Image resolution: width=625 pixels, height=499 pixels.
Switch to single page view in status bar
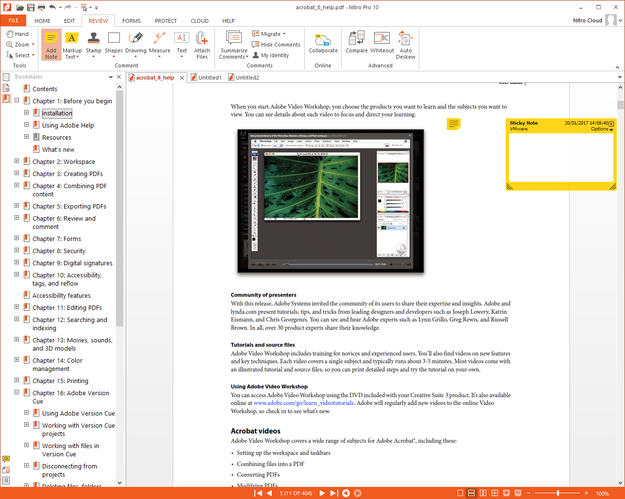point(460,493)
